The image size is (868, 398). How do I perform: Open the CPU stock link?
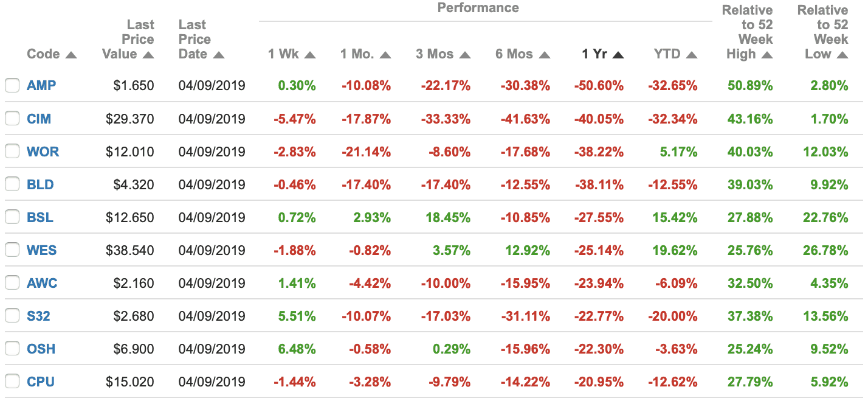pos(41,382)
